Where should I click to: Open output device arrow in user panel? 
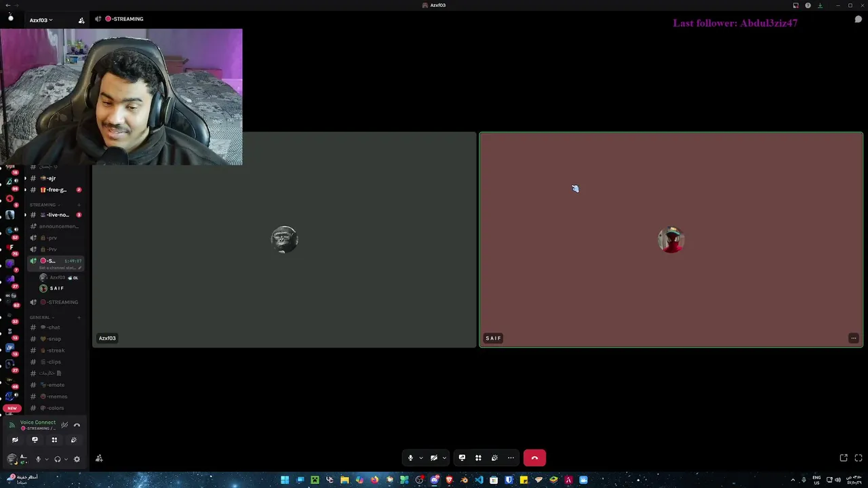pos(66,459)
